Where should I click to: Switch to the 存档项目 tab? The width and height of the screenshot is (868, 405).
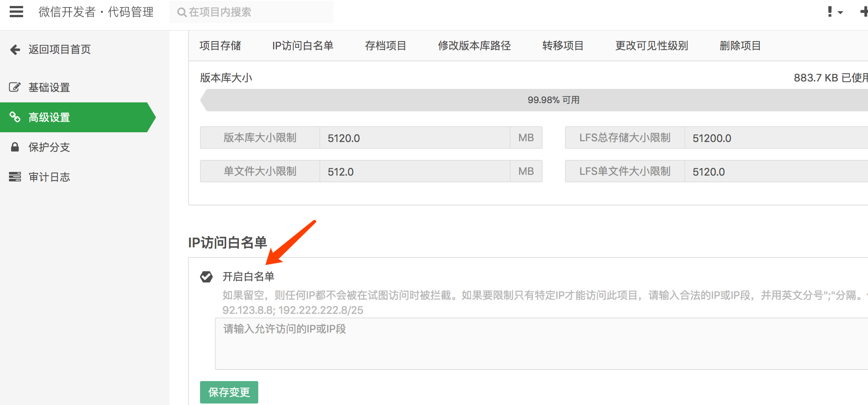[x=385, y=46]
